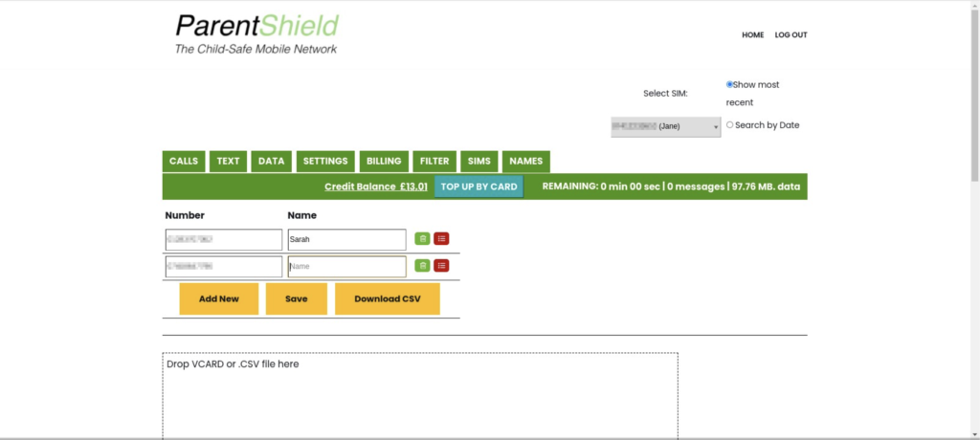Switch to the CALLS tab

[184, 162]
